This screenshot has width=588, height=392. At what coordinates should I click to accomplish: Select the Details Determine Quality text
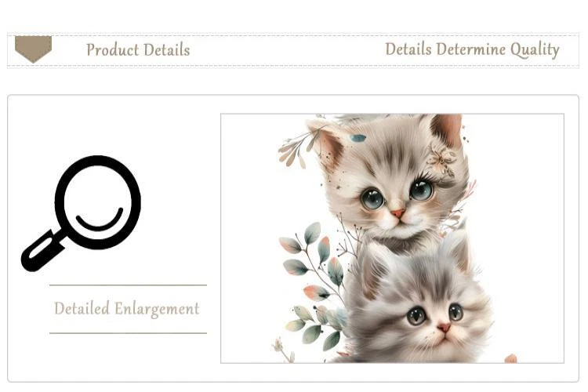(472, 50)
